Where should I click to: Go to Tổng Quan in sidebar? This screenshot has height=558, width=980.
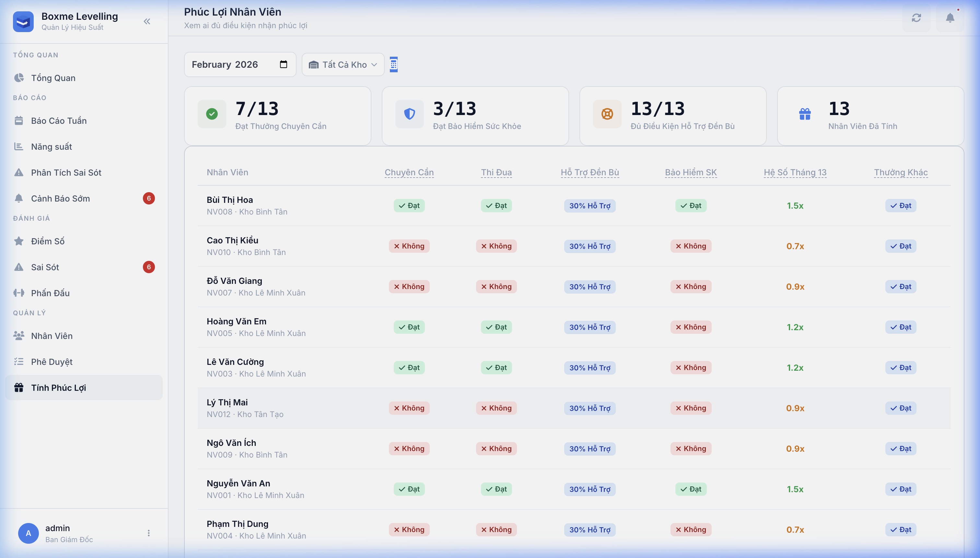(x=53, y=78)
